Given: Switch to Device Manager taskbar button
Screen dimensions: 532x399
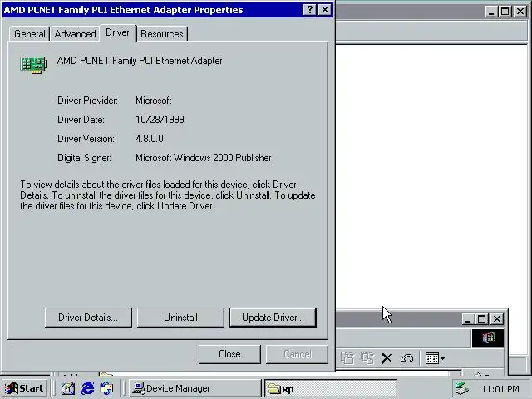Looking at the screenshot, I should click(x=195, y=388).
